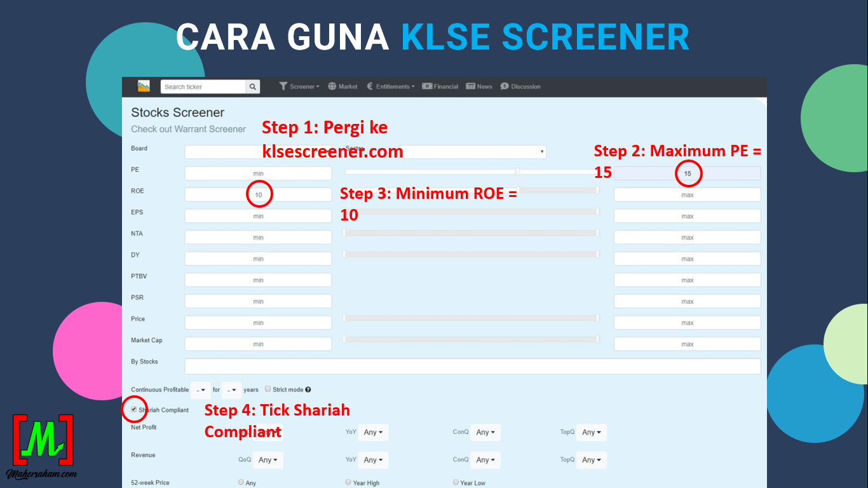Open the News section
This screenshot has width=868, height=488.
[479, 86]
